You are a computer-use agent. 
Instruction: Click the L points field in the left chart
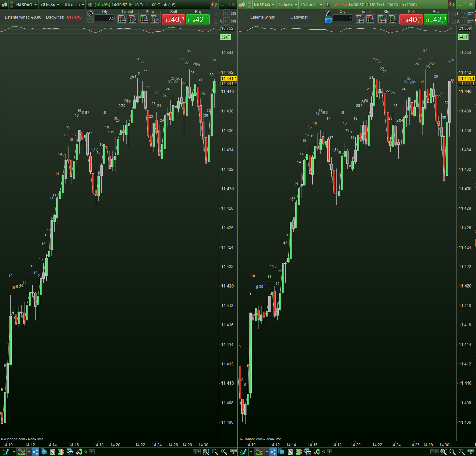(x=227, y=14)
